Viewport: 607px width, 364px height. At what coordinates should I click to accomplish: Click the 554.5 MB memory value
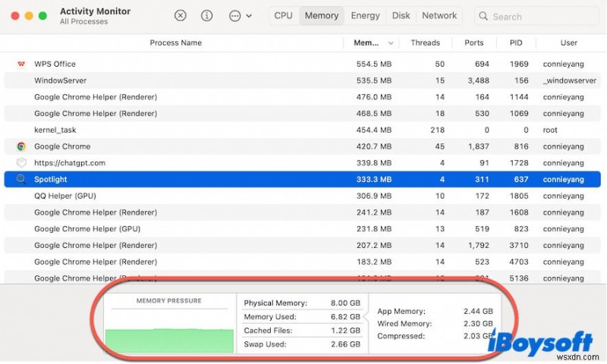coord(373,64)
